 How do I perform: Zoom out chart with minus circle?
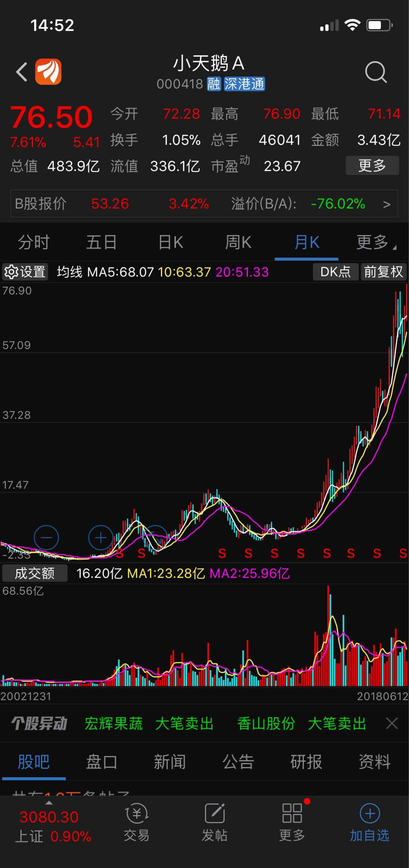coord(47,537)
